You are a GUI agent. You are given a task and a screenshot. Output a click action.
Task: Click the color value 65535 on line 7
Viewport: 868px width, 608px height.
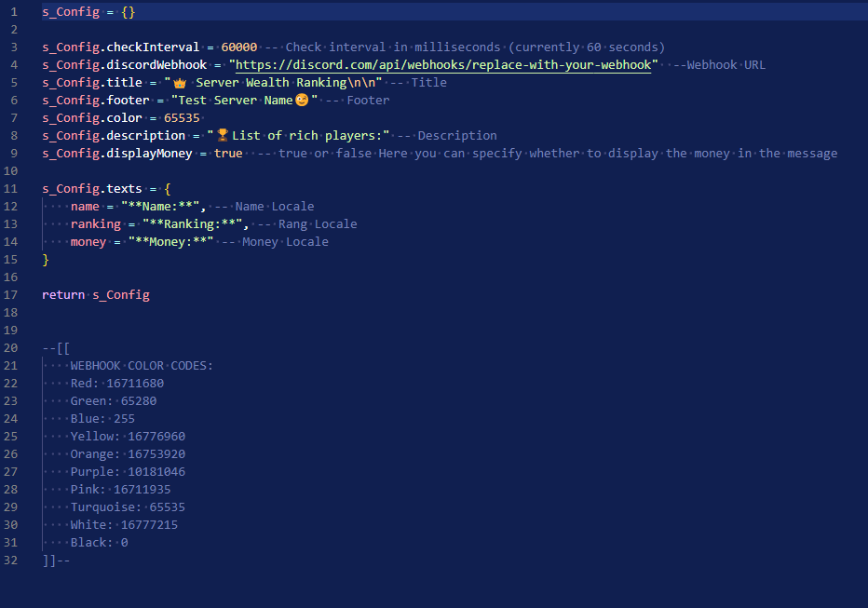click(x=182, y=118)
